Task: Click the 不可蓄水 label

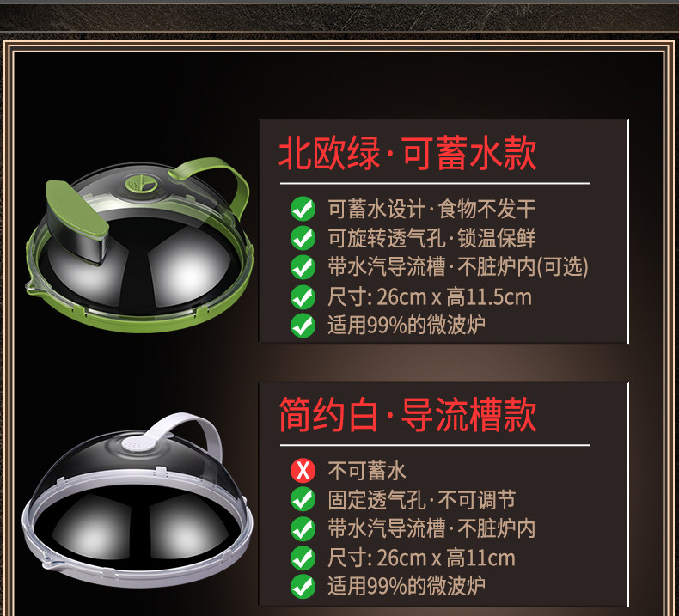Action: point(367,471)
